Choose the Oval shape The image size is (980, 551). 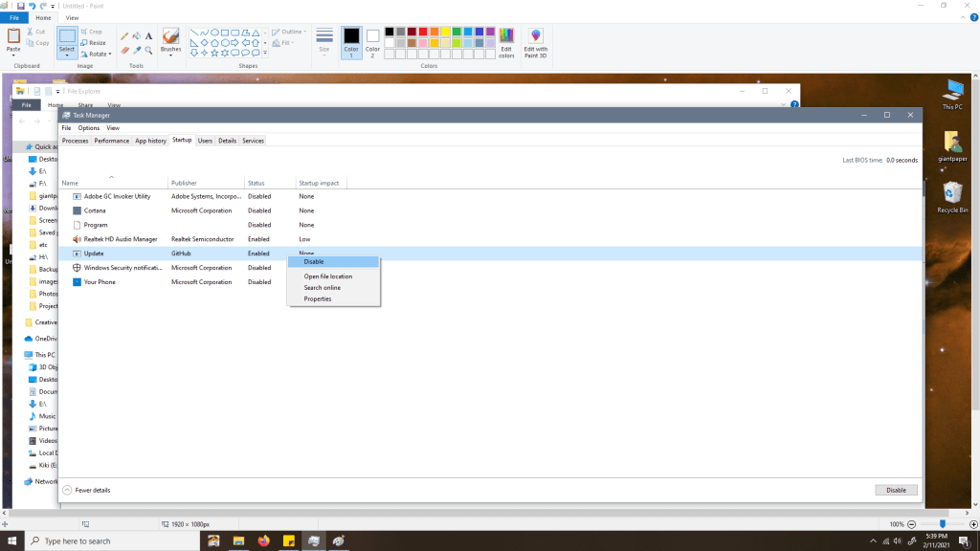[x=214, y=33]
